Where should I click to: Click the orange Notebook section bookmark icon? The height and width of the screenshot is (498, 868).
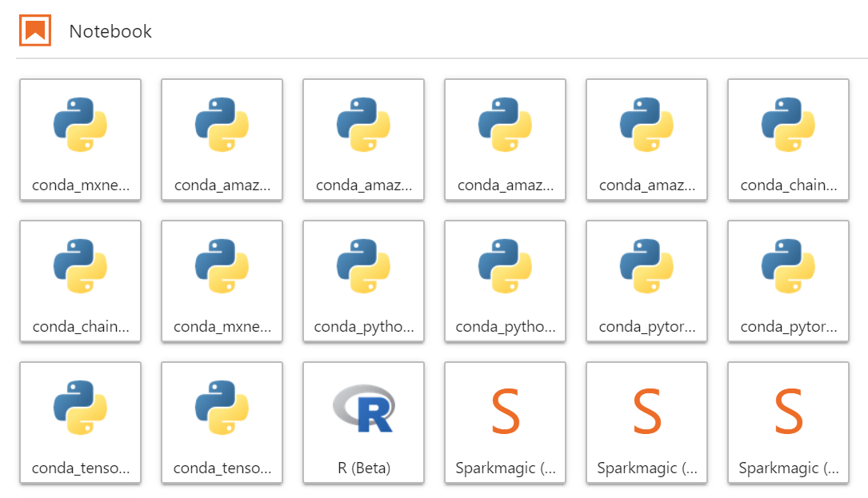click(x=35, y=30)
